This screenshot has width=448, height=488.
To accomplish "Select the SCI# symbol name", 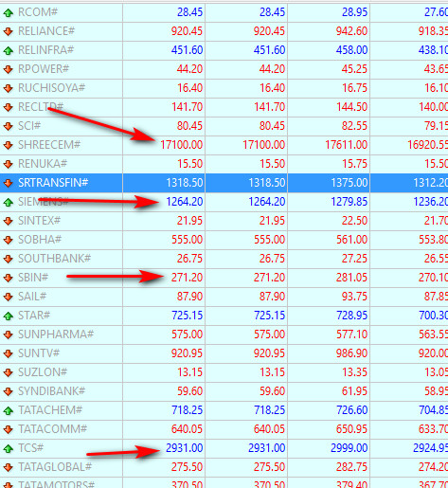I will click(x=29, y=126).
